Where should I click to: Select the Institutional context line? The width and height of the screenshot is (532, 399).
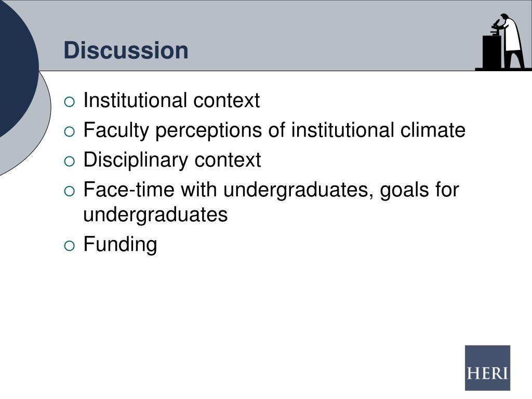171,100
